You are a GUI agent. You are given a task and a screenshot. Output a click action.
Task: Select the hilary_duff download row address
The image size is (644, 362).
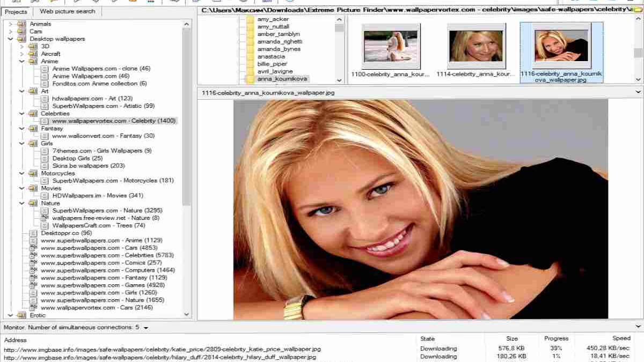[x=160, y=357]
